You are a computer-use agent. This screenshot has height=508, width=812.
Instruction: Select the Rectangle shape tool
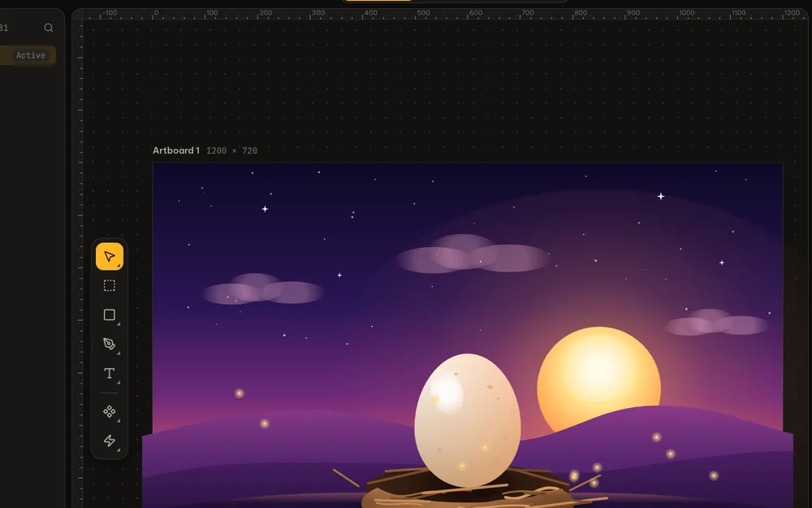110,315
